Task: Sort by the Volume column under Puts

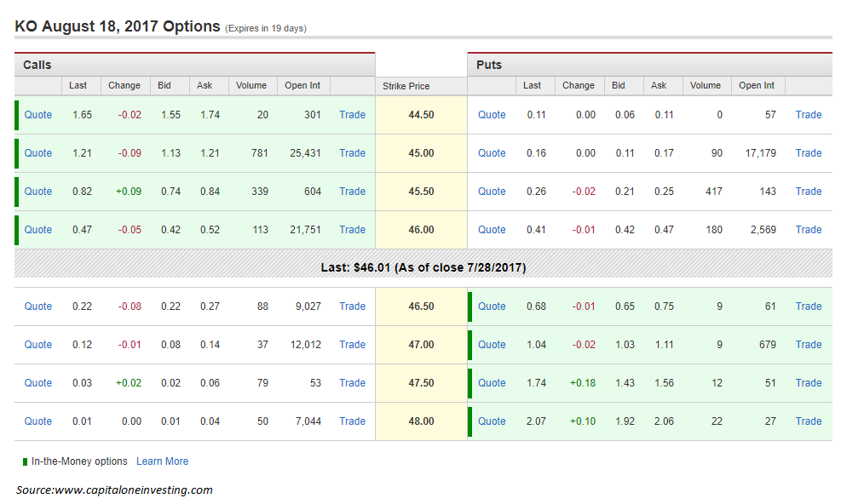Action: click(706, 85)
